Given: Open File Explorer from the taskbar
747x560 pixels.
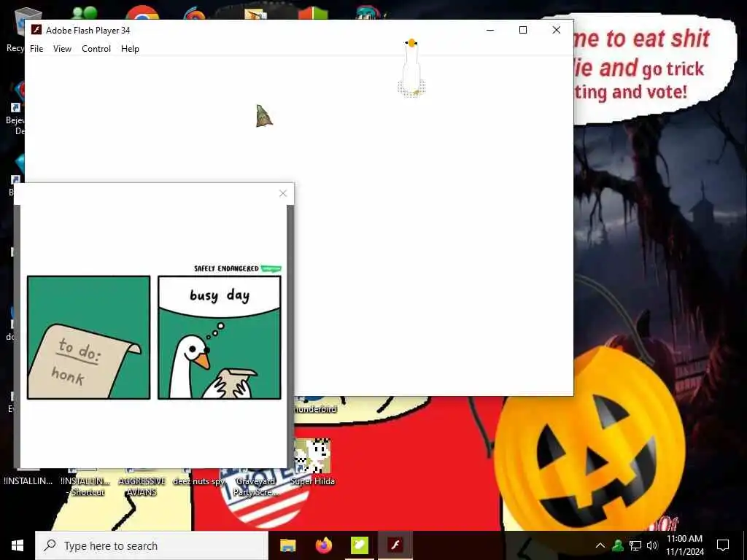Looking at the screenshot, I should point(287,545).
